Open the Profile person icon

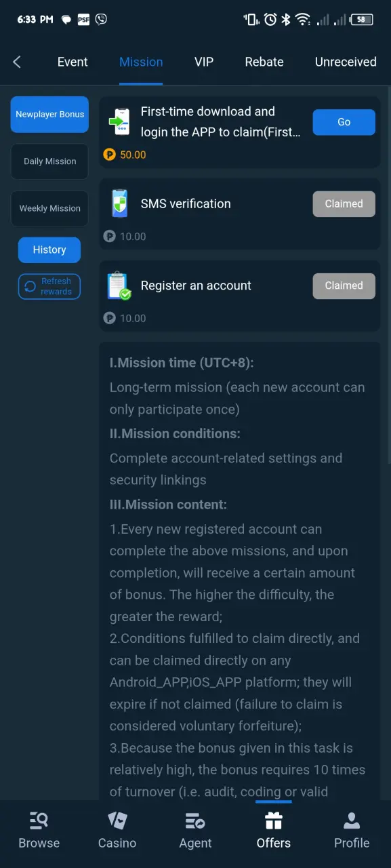[x=352, y=821]
